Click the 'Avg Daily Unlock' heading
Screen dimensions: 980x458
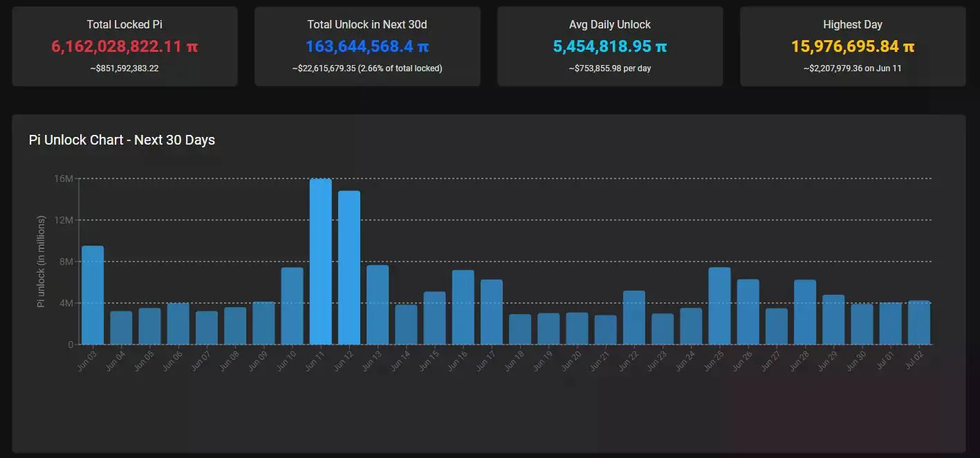click(x=610, y=24)
